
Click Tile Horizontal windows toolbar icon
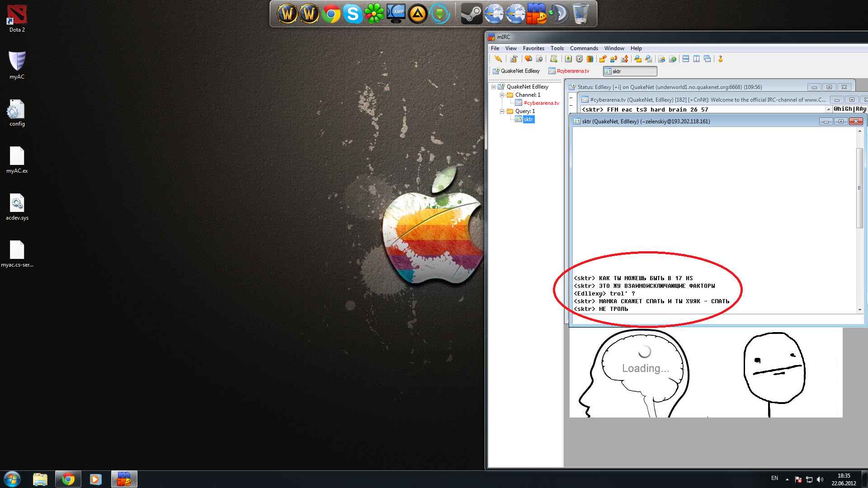[686, 59]
